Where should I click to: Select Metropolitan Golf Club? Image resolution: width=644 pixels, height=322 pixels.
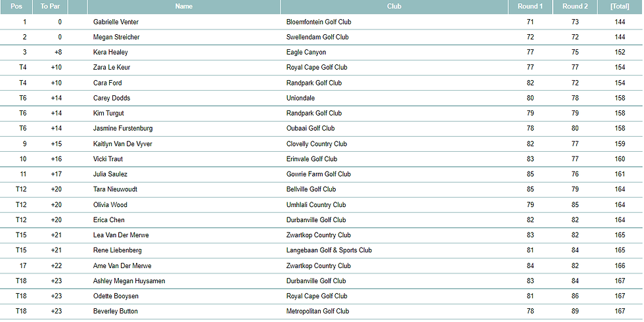[317, 311]
